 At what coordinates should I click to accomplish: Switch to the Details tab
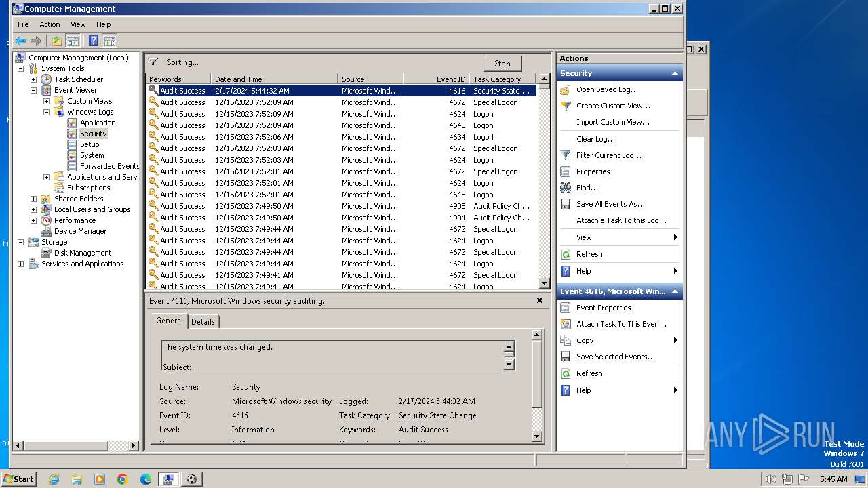(x=203, y=322)
